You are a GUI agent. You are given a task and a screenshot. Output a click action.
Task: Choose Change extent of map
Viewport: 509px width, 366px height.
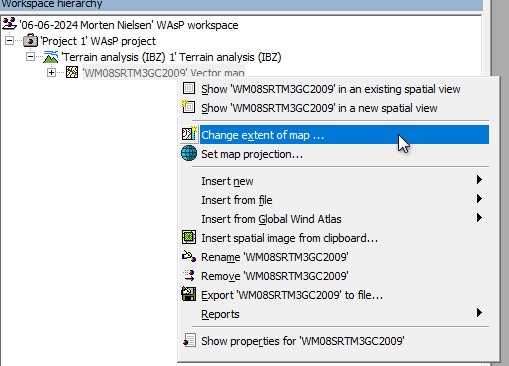[x=335, y=135]
